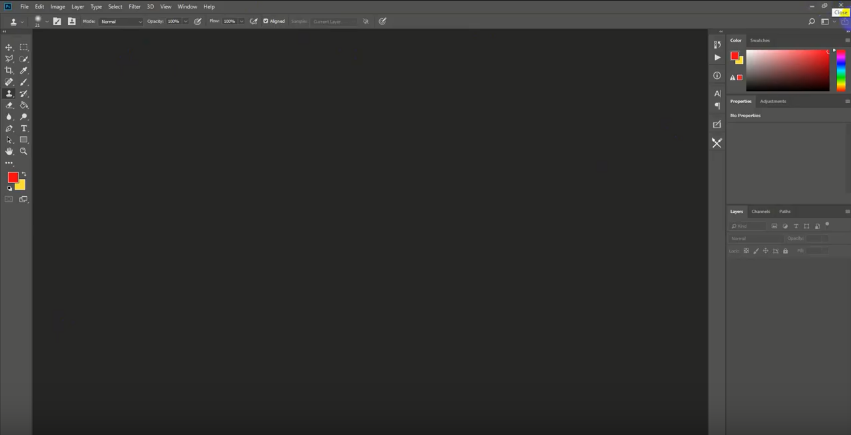The image size is (851, 435).
Task: Select the Eraser tool
Action: (x=9, y=105)
